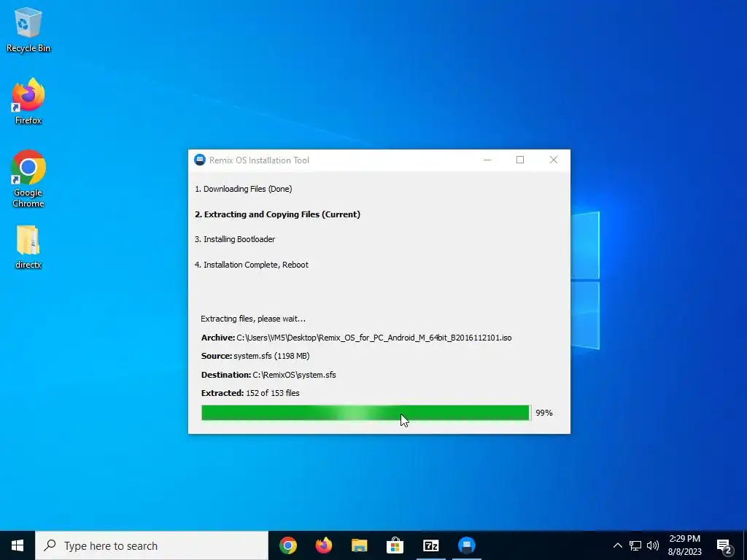Click the Type here to search box
Screen dimensions: 747x560
pyautogui.click(x=152, y=545)
